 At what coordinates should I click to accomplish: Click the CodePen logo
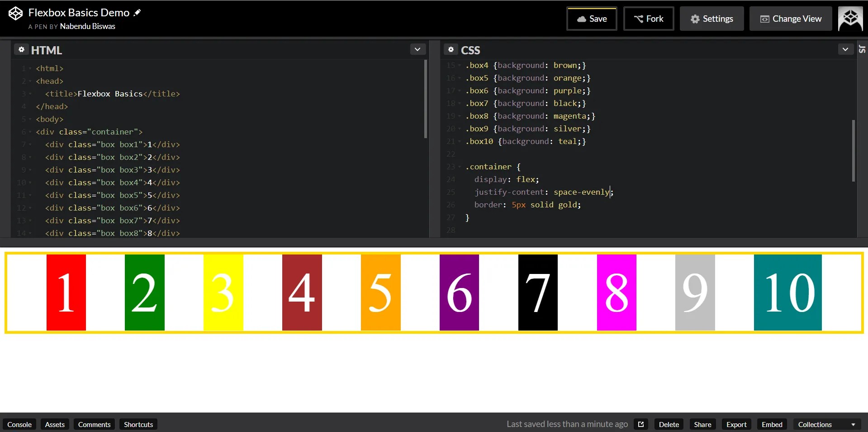tap(15, 13)
